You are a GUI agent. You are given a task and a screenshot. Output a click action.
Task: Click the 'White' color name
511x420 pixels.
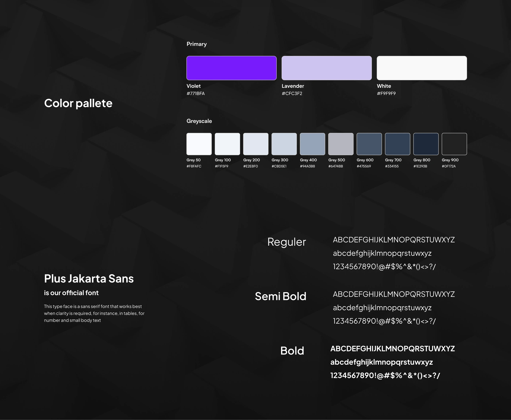384,86
